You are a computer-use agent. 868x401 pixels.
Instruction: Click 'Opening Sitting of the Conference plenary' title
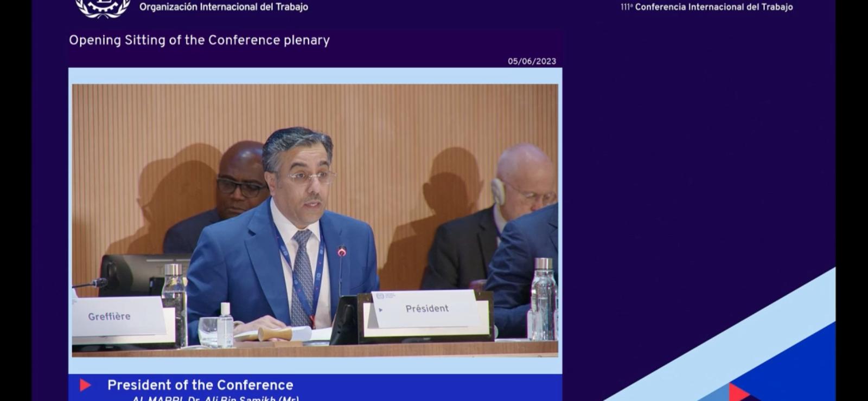199,41
